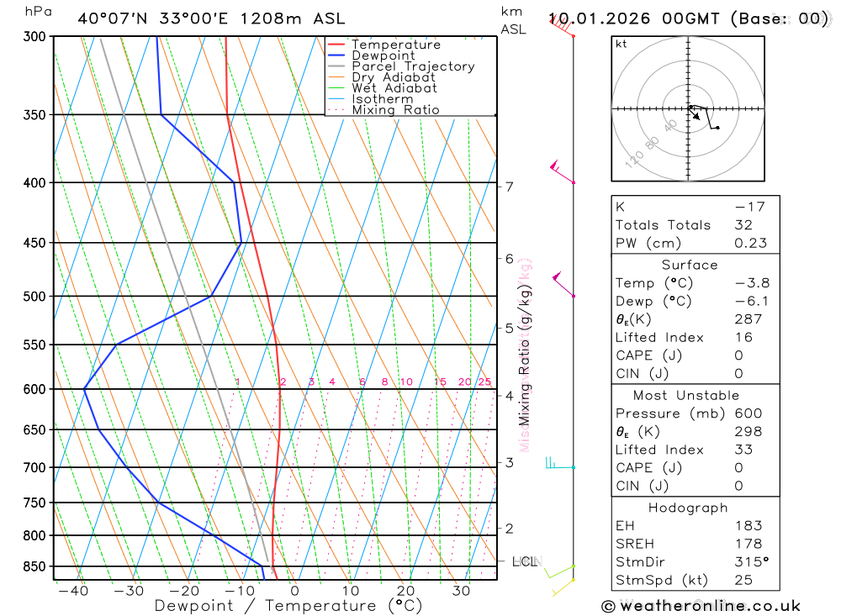
Task: Click the K index value '-17'
Action: pyautogui.click(x=750, y=207)
